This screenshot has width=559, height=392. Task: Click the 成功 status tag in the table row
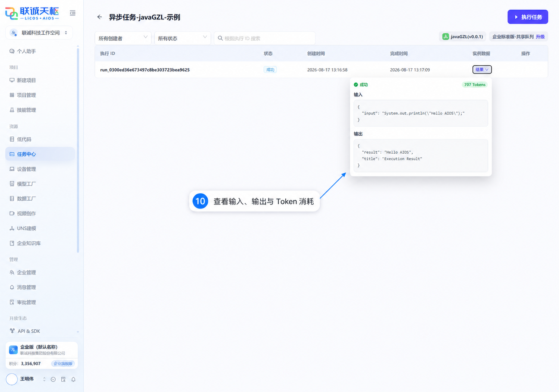tap(270, 70)
